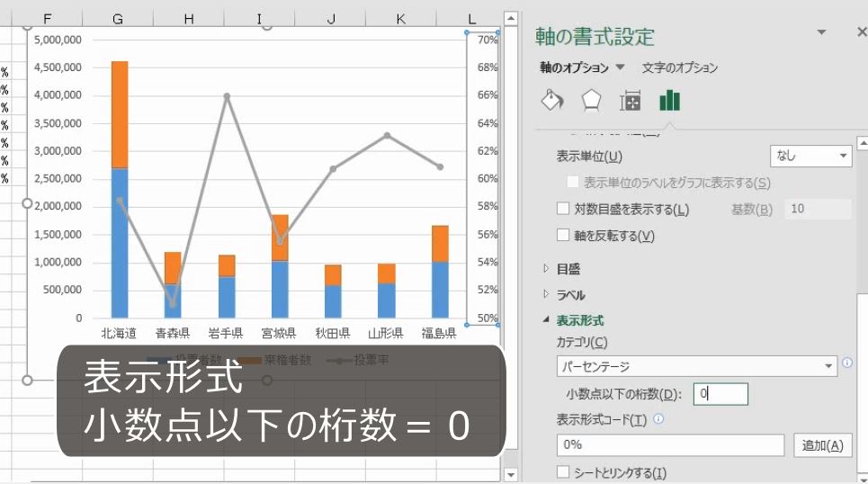Open the Effects pentagon icon

click(591, 101)
